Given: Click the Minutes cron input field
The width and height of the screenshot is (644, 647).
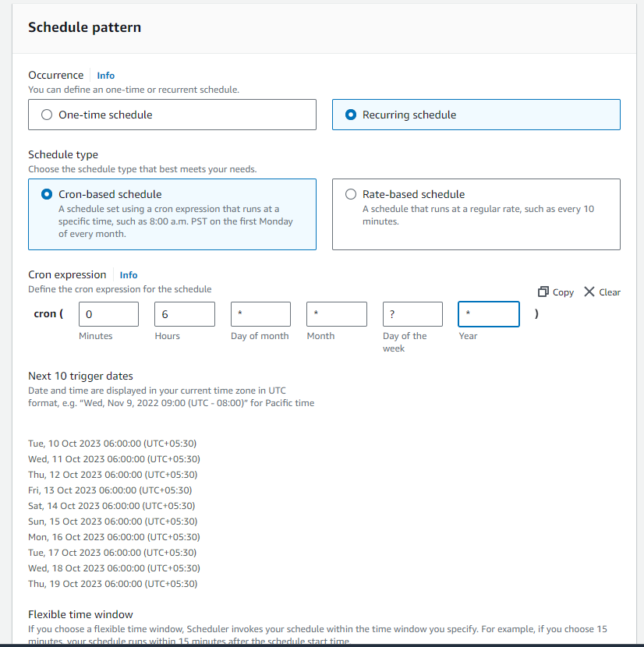Looking at the screenshot, I should (x=108, y=314).
